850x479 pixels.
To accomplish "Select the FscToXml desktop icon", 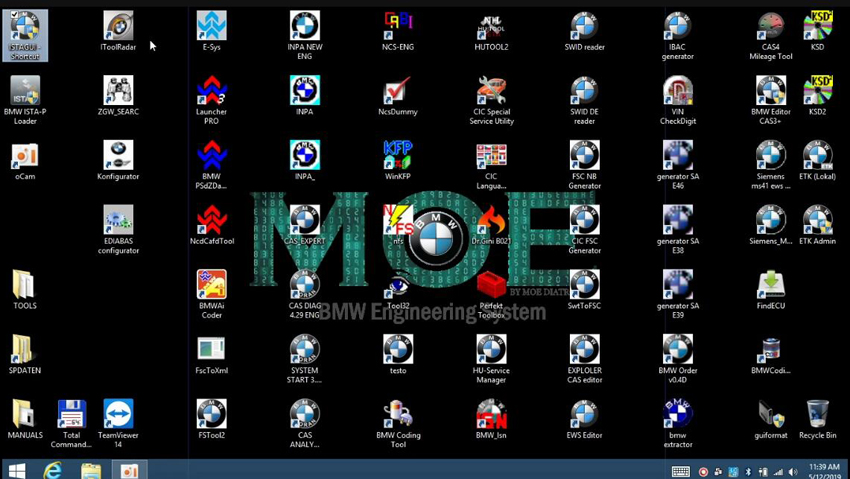I will 211,354.
